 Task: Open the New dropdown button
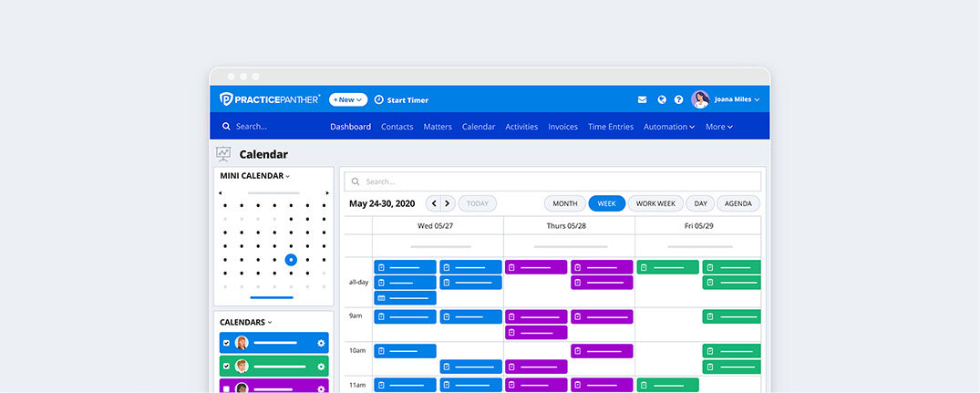348,100
